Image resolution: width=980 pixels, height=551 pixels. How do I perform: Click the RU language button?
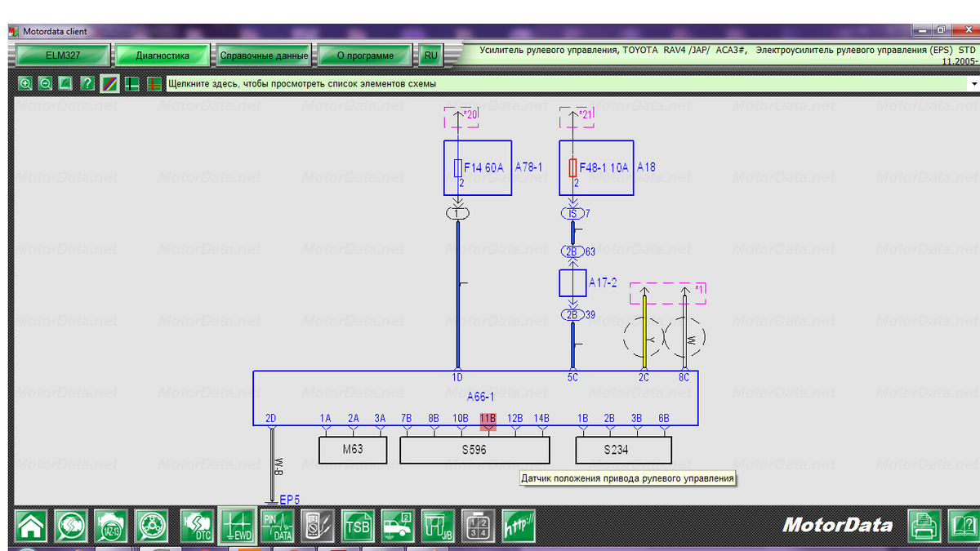pos(430,56)
